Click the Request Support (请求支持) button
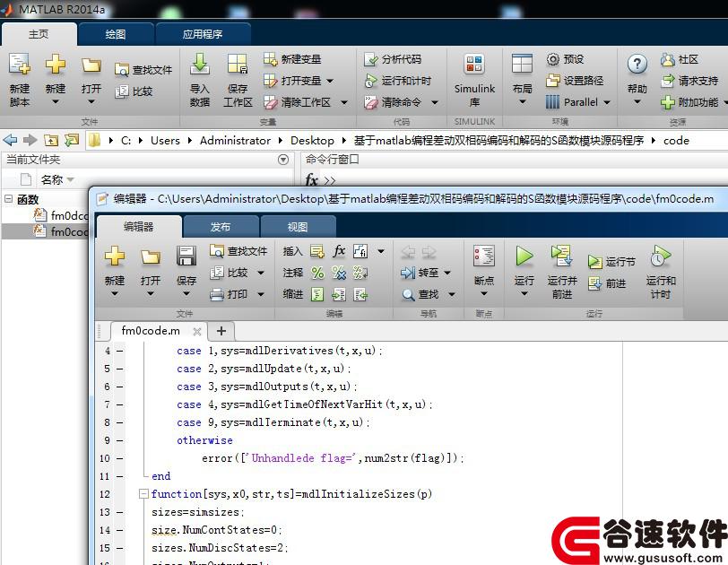The height and width of the screenshot is (565, 728). click(690, 81)
